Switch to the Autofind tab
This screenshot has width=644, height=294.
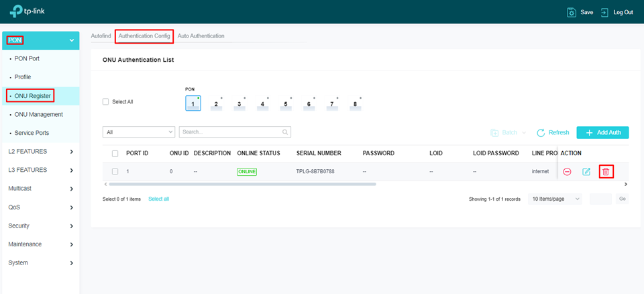click(101, 36)
